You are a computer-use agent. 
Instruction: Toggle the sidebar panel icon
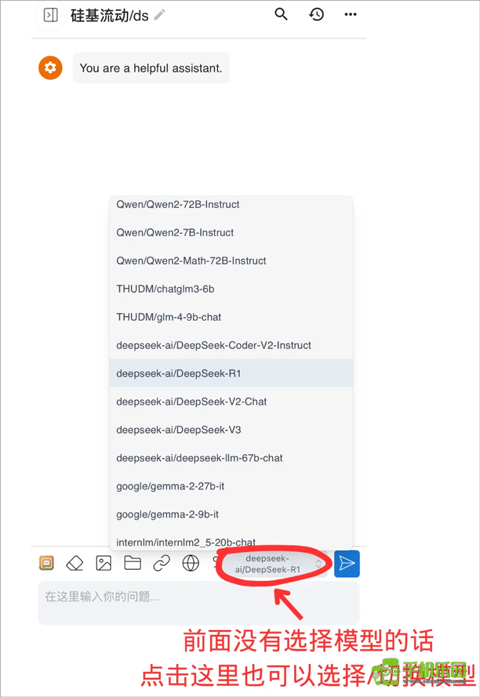pyautogui.click(x=51, y=15)
